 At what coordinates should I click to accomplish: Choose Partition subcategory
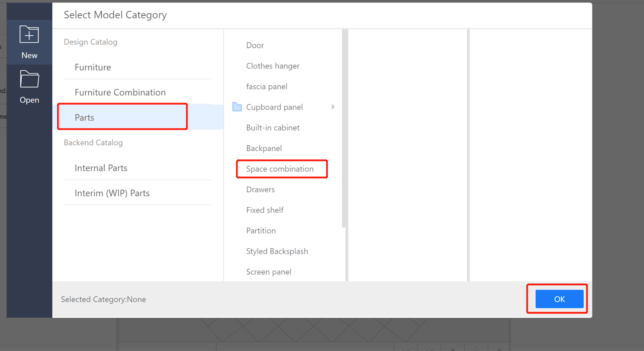(261, 231)
